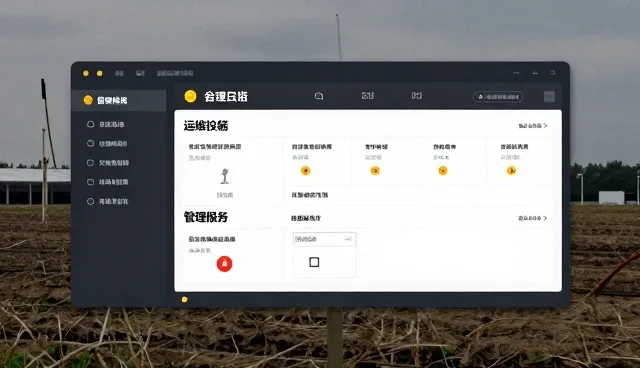Click the header icon right of speech bubble
This screenshot has width=640, height=368.
pos(368,96)
